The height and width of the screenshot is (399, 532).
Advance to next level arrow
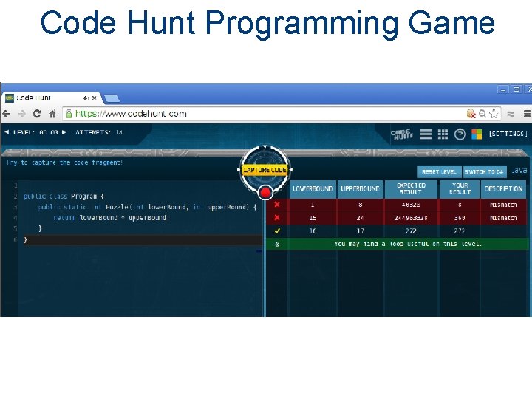(x=64, y=132)
